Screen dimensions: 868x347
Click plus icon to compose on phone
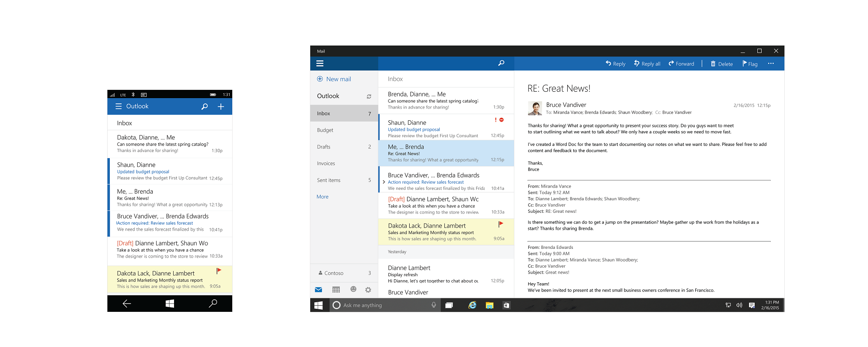(x=220, y=106)
